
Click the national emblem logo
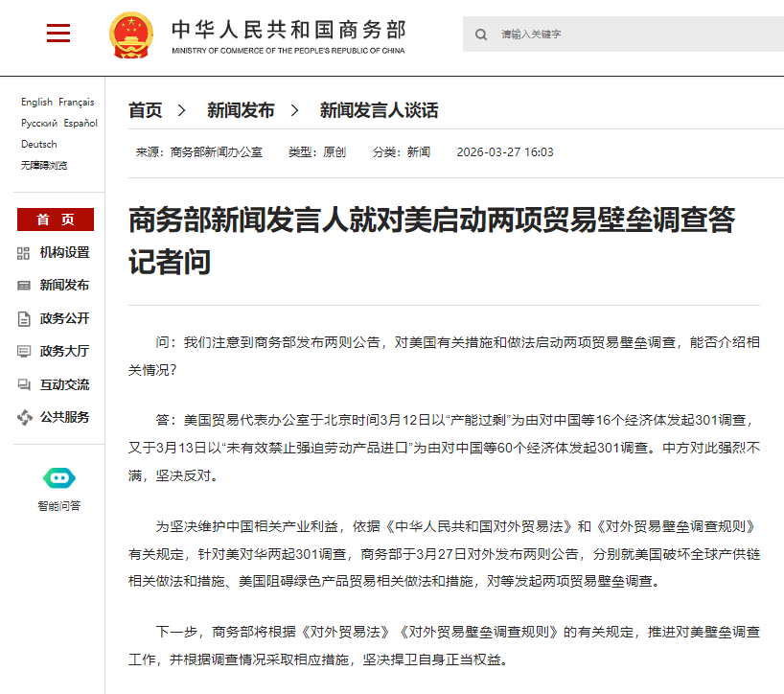pyautogui.click(x=130, y=35)
